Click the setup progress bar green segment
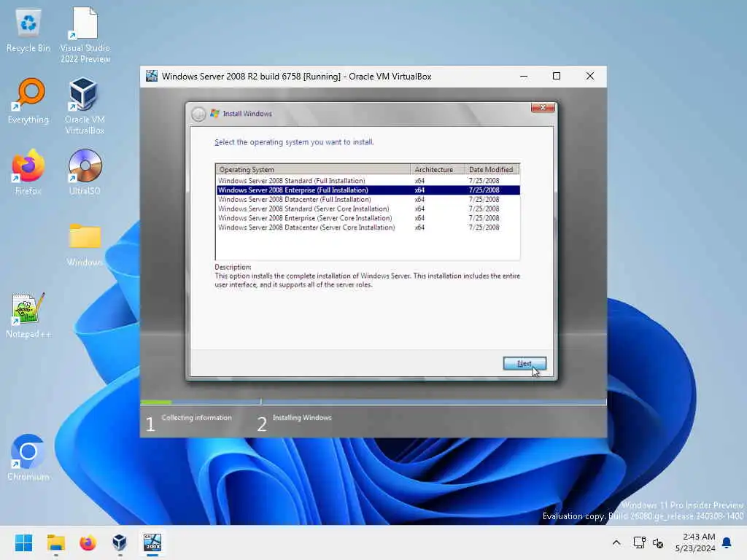This screenshot has height=560, width=747. pyautogui.click(x=156, y=402)
